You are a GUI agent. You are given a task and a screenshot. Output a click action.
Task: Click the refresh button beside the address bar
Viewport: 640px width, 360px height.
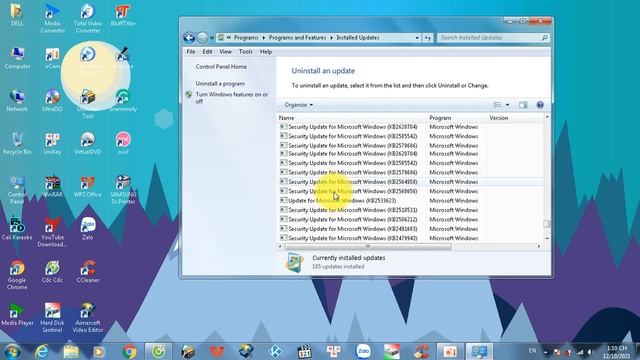click(x=427, y=38)
